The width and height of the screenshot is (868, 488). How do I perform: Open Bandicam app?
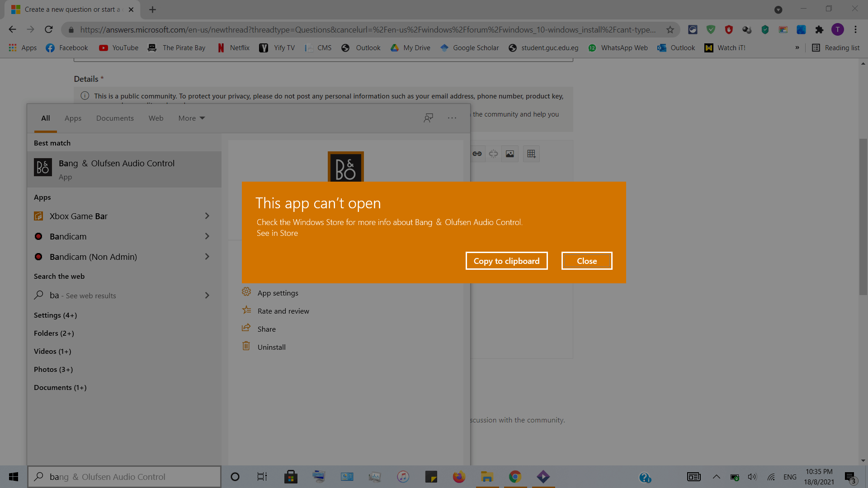67,236
